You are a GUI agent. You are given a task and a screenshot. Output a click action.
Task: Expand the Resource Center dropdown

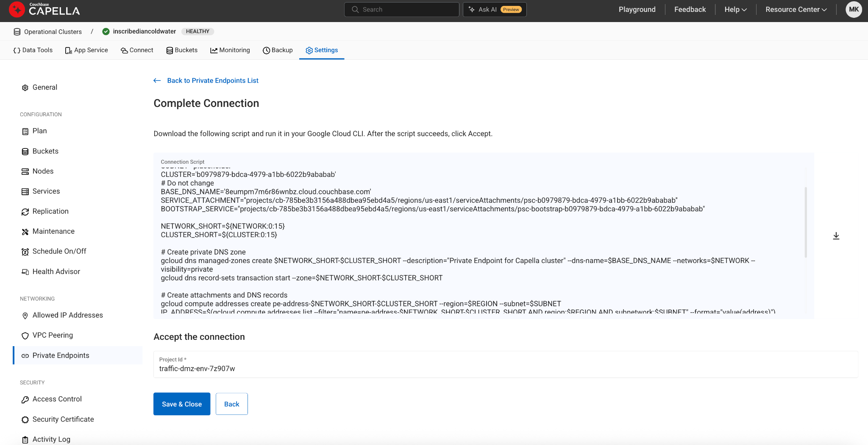click(796, 9)
